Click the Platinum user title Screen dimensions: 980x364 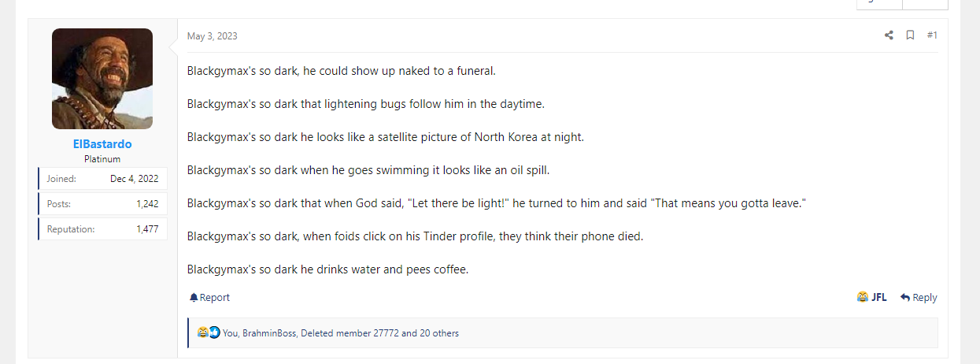point(102,159)
